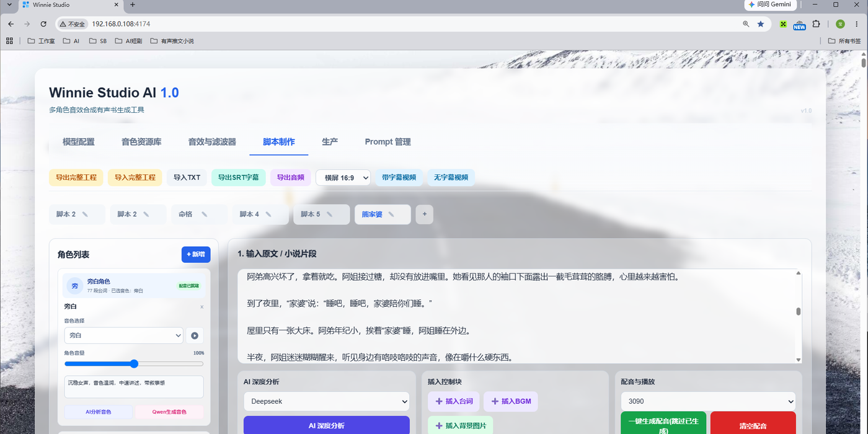Ask Gemini from the title bar

(x=769, y=4)
